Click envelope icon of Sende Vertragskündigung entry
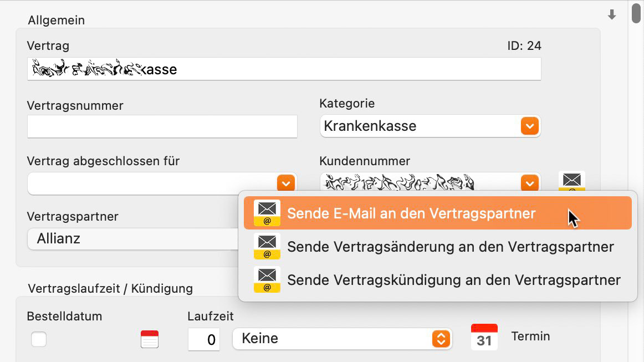Viewport: 644px width, 362px height. point(267,280)
